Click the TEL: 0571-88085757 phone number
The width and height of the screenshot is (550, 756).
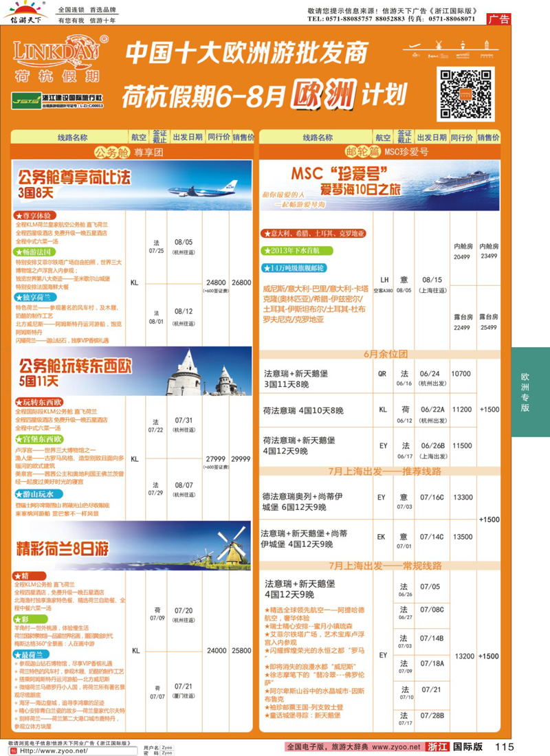click(x=340, y=19)
